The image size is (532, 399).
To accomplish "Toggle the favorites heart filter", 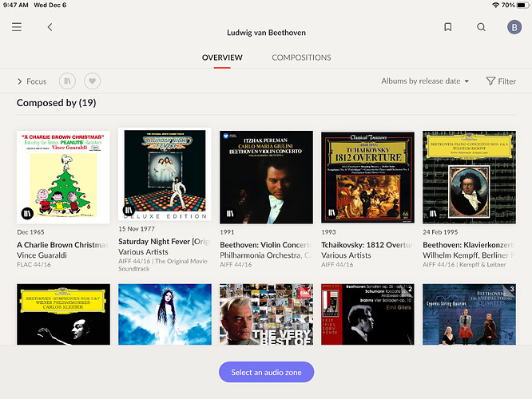I will tap(93, 81).
